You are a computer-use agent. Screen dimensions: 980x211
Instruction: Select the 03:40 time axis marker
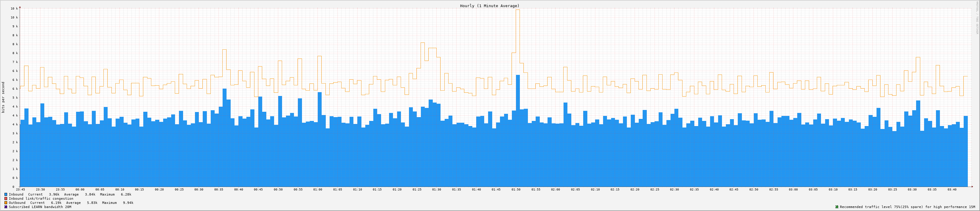tap(952, 189)
